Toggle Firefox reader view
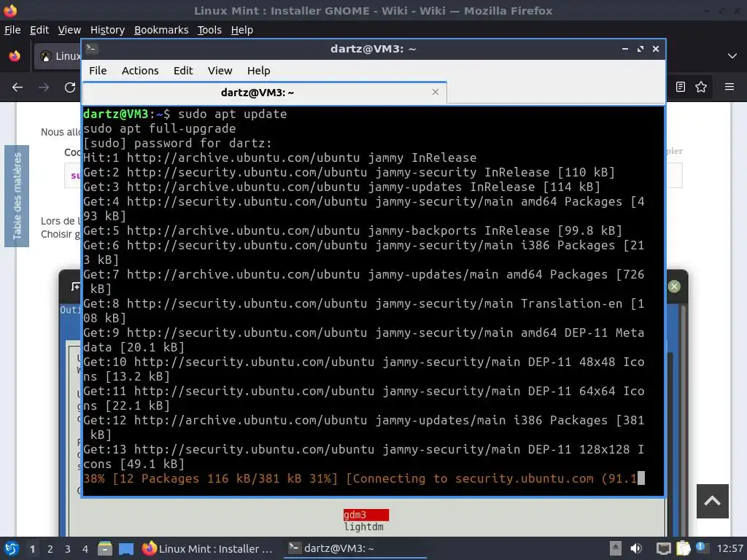 pyautogui.click(x=681, y=87)
